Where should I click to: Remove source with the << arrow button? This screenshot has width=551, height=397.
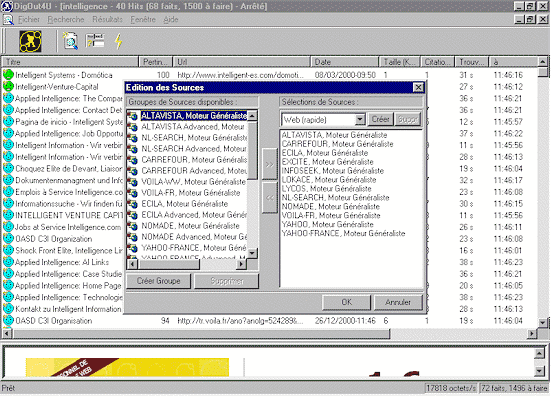270,198
